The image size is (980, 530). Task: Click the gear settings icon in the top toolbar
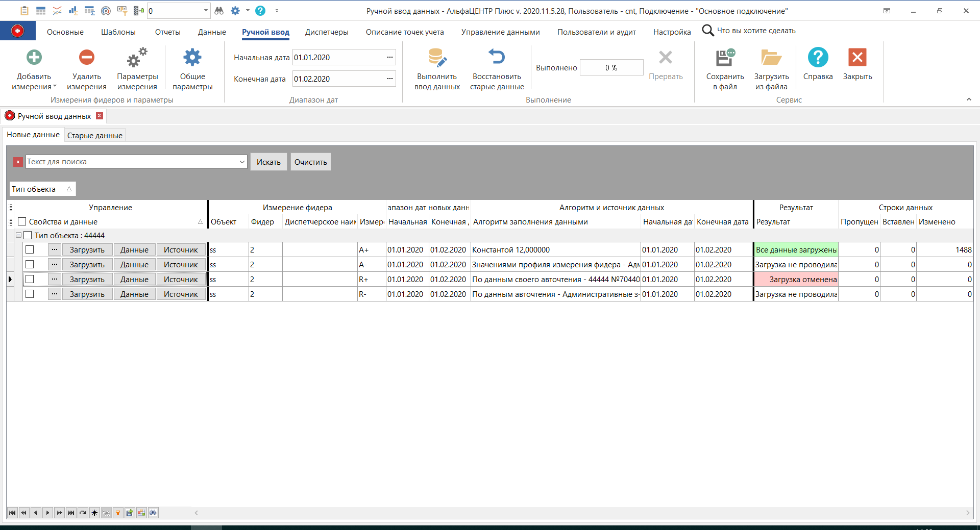pos(236,10)
